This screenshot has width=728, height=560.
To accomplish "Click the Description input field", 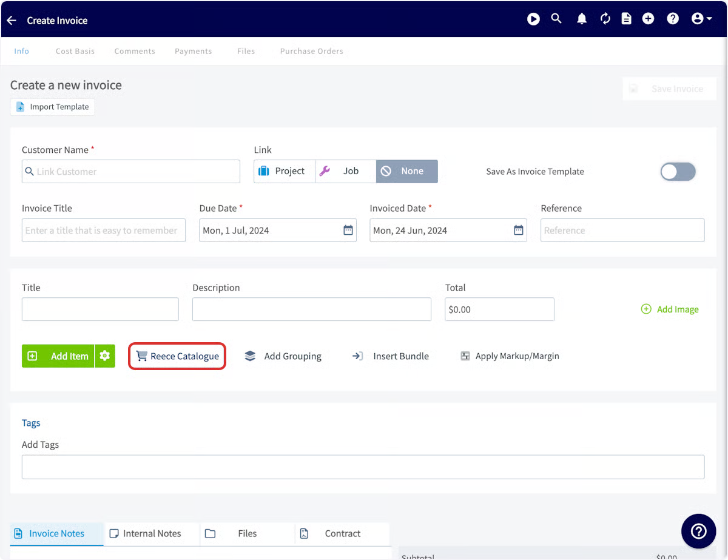I will point(312,309).
